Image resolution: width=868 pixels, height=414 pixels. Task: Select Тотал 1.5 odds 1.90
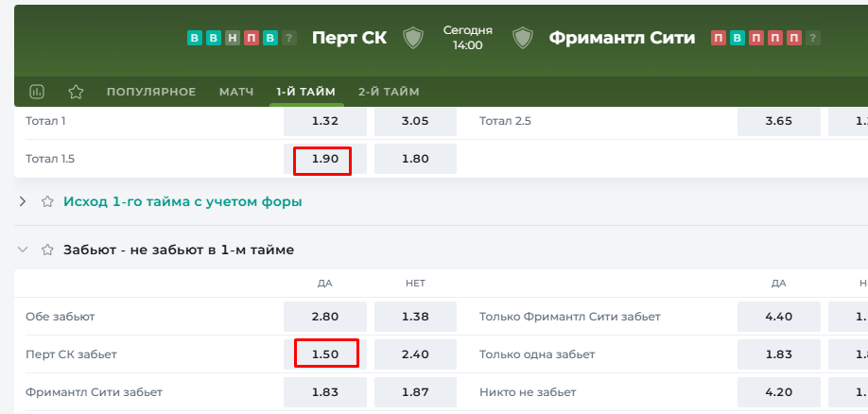click(x=325, y=159)
